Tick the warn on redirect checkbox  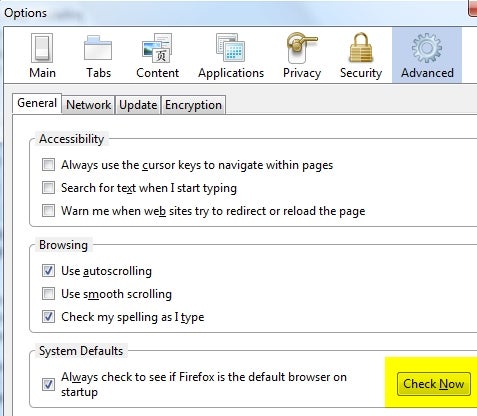48,211
